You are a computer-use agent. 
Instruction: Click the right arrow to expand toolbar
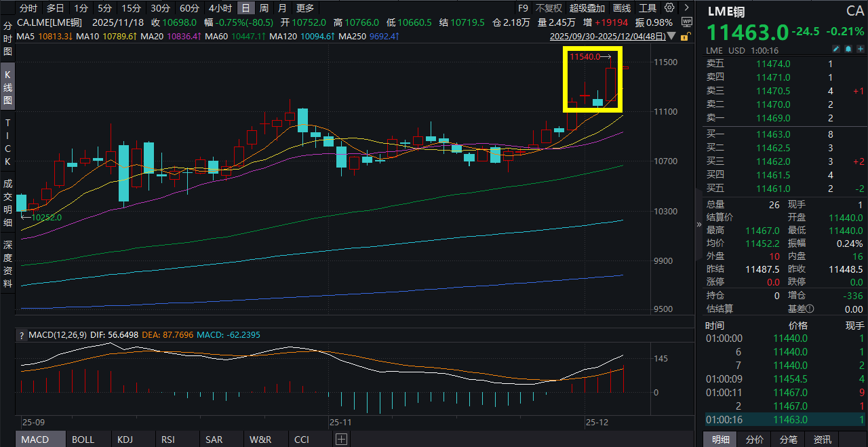click(686, 8)
